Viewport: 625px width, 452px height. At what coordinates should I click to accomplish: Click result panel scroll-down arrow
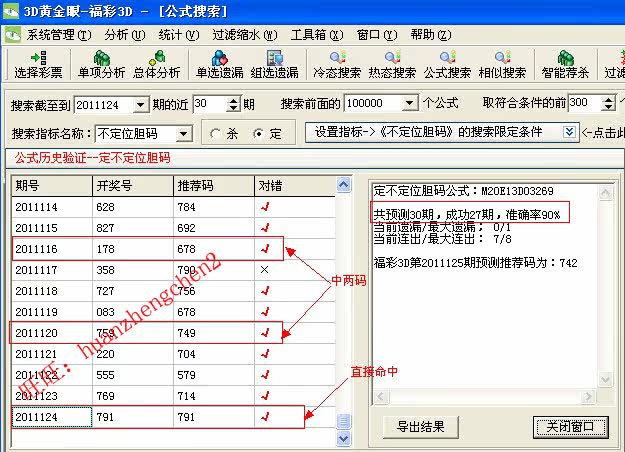click(x=605, y=379)
